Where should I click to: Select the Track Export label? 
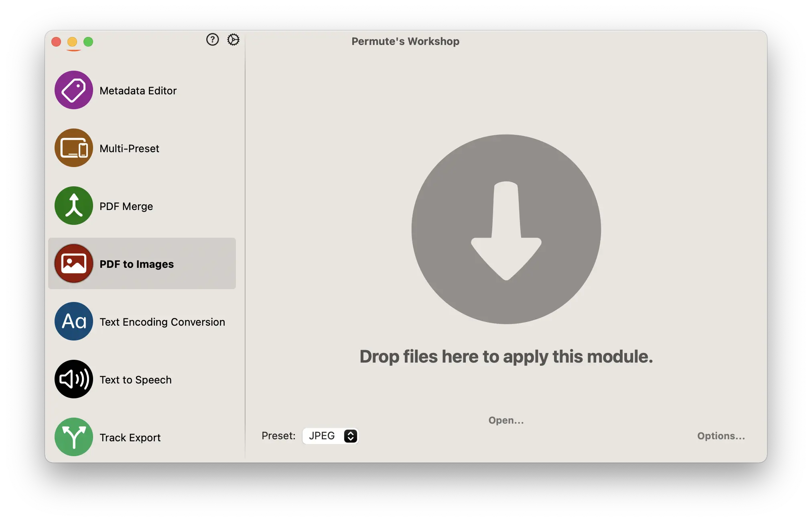(x=130, y=438)
